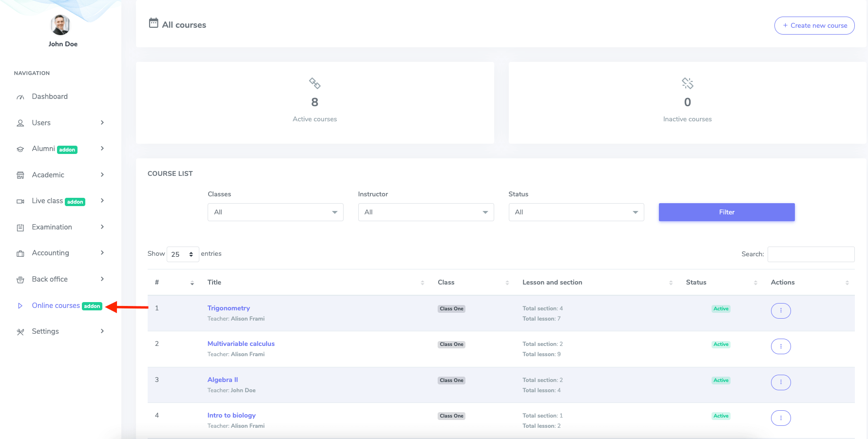Viewport: 868px width, 439px height.
Task: Click the calendar icon beside All courses
Action: [153, 23]
